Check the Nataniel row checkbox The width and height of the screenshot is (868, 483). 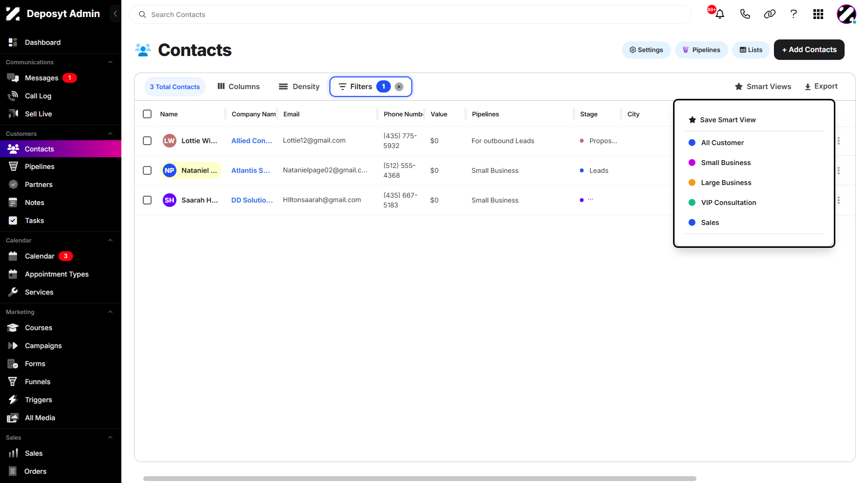click(147, 170)
